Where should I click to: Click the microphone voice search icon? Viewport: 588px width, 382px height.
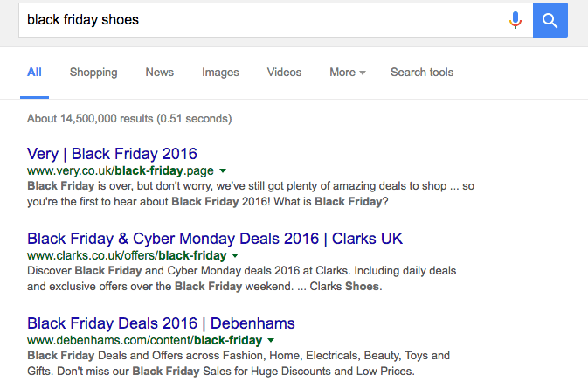pyautogui.click(x=515, y=20)
